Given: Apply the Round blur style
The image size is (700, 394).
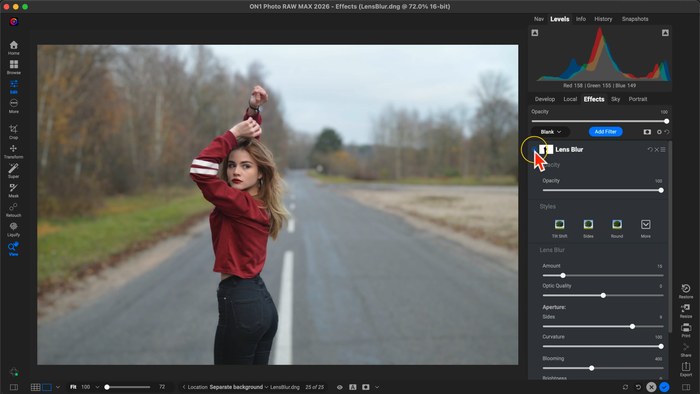Looking at the screenshot, I should pyautogui.click(x=617, y=228).
